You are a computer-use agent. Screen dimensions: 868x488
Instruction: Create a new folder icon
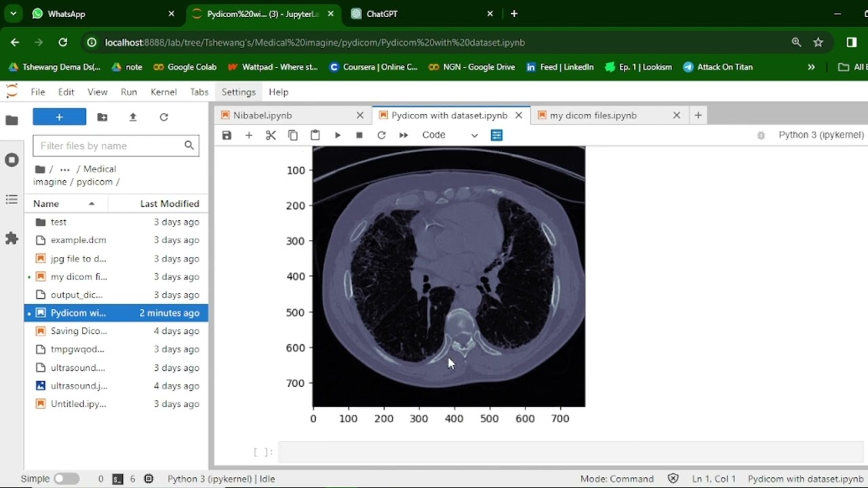coord(102,117)
